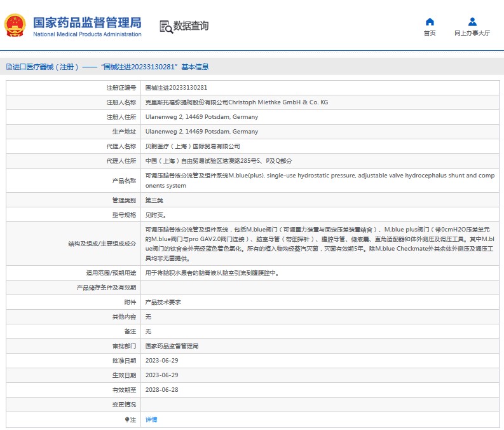Click the 代理人名称 row label
Image resolution: width=504 pixels, height=430 pixels.
[x=121, y=146]
